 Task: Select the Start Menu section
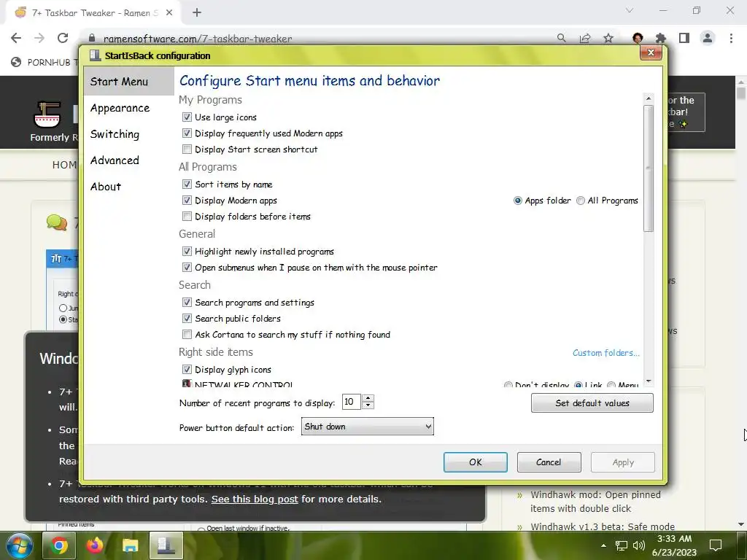[x=128, y=82]
